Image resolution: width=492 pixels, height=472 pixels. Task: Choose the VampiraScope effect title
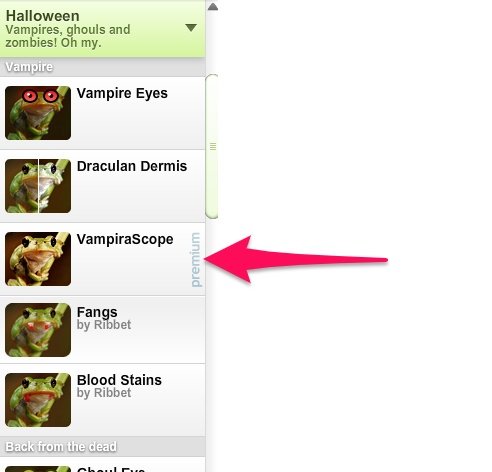click(125, 239)
